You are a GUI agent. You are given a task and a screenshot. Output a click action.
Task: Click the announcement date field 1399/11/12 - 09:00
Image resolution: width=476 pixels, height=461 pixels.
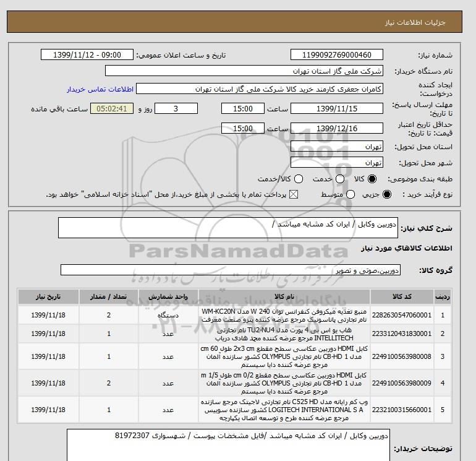pyautogui.click(x=87, y=54)
